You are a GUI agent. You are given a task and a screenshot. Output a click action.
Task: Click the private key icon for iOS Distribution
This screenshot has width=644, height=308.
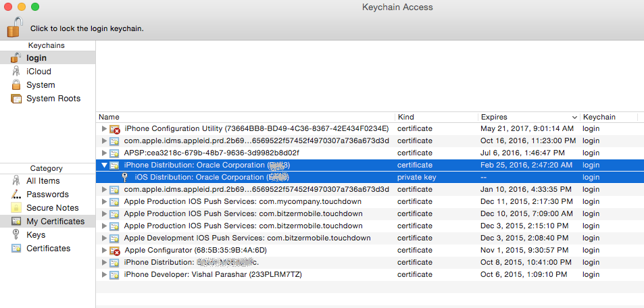coord(125,178)
